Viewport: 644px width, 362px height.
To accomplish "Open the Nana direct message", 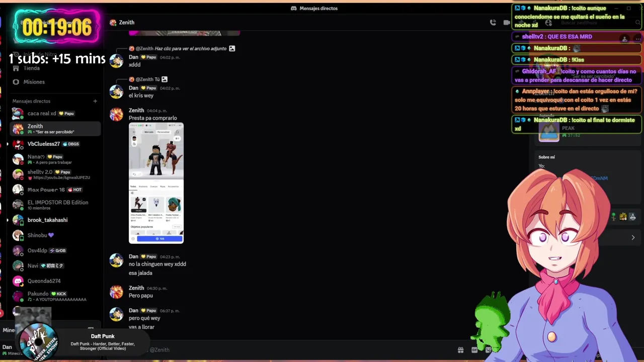I will [x=55, y=159].
